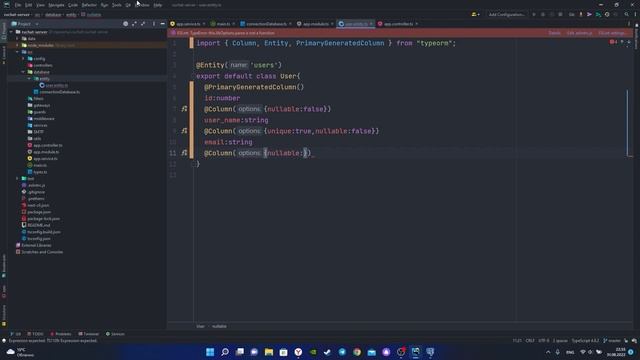This screenshot has width=640, height=360.
Task: Jump to next highlighted error arrow
Action: (629, 42)
